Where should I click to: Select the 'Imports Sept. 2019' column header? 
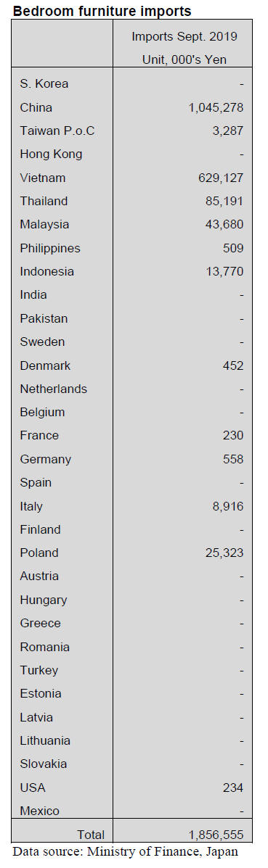pos(184,36)
